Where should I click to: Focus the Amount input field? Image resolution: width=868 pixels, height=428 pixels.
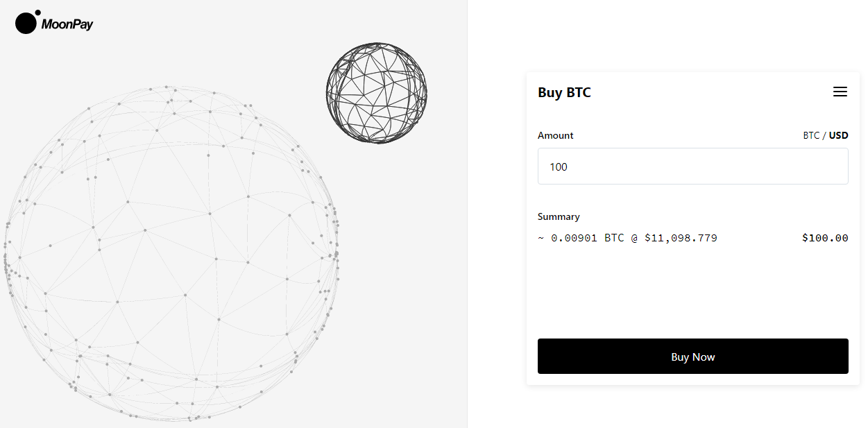pyautogui.click(x=692, y=166)
